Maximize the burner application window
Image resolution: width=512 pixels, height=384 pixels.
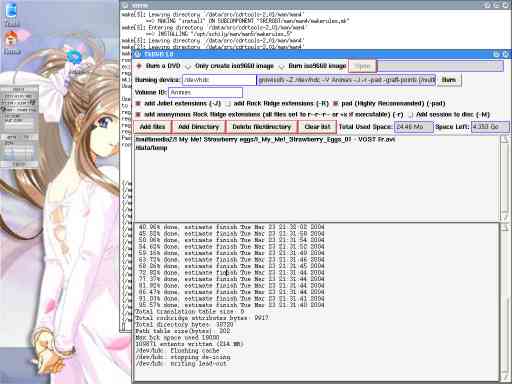(496, 54)
